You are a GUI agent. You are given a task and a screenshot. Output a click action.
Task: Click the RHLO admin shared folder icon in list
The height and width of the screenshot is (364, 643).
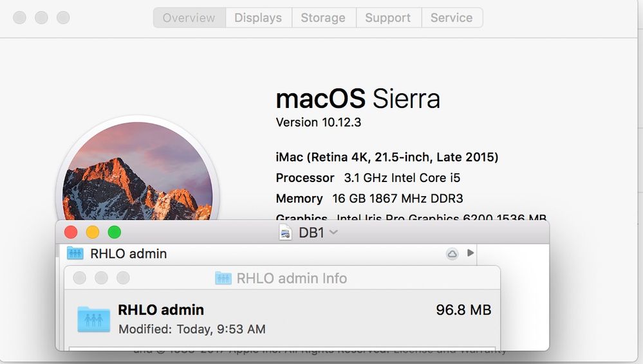pos(75,253)
